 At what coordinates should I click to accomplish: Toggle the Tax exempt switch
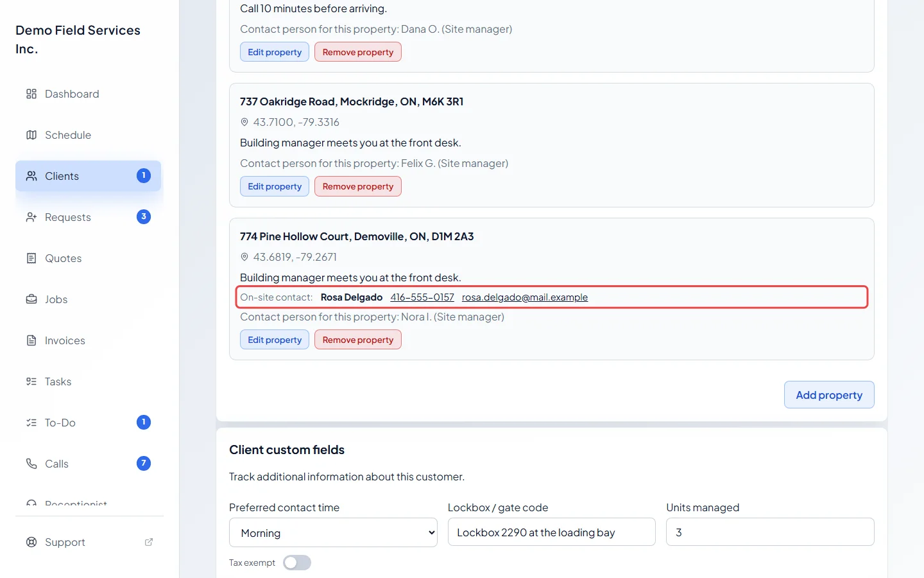point(297,563)
